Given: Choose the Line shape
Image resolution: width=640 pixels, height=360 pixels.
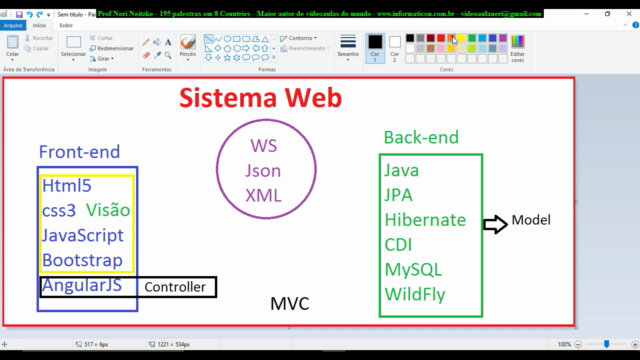Looking at the screenshot, I should (209, 39).
